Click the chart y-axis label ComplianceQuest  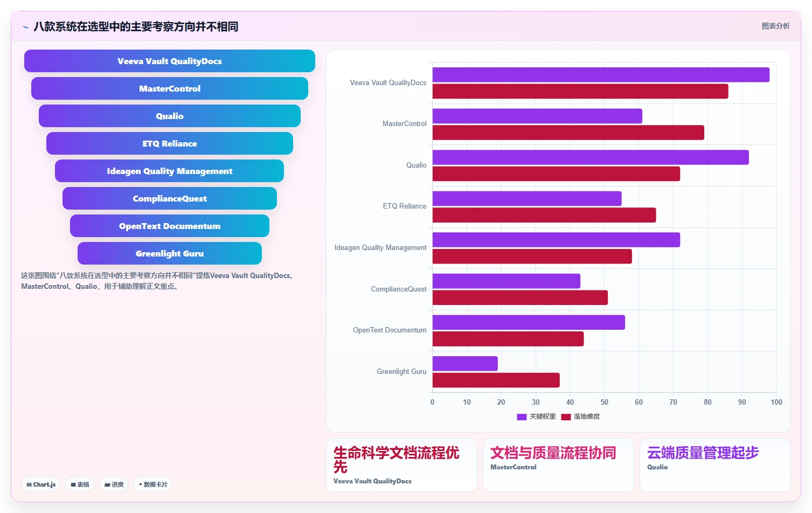[399, 289]
